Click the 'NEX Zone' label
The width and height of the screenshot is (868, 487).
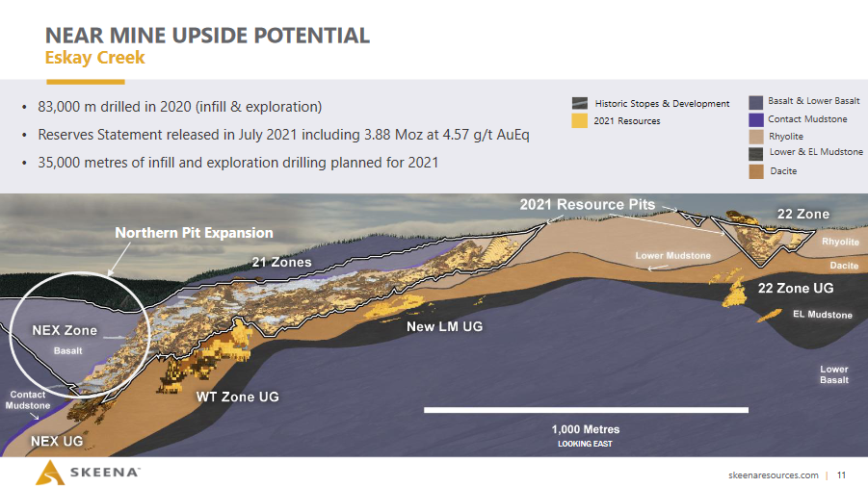[65, 330]
